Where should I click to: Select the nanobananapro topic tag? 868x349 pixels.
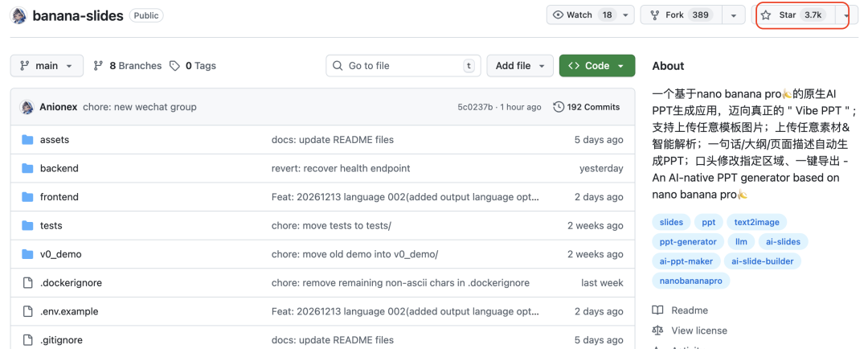tap(691, 281)
